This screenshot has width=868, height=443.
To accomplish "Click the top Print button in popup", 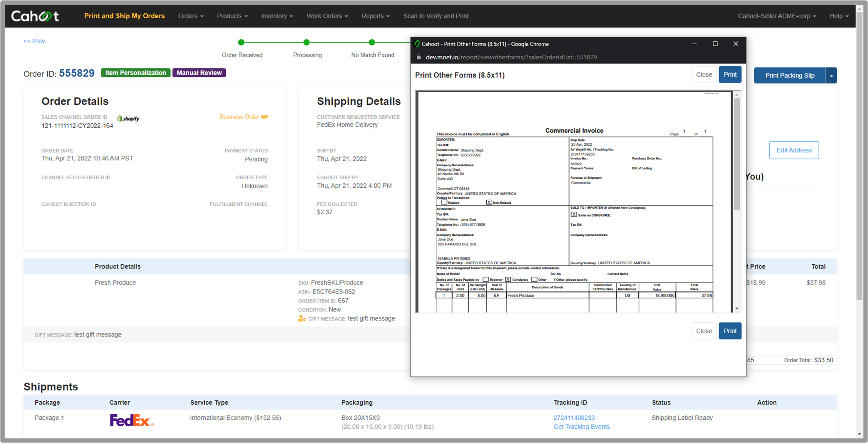I will tap(730, 75).
